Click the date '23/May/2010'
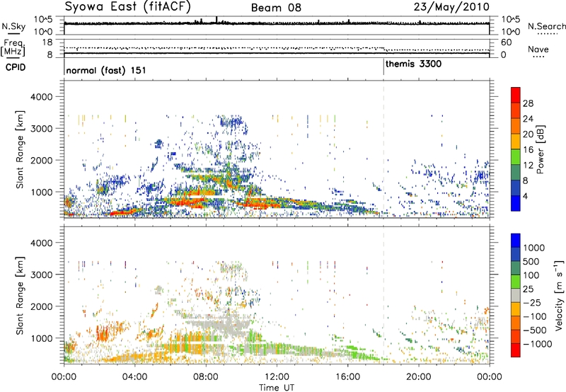The image size is (566, 392). click(x=451, y=7)
